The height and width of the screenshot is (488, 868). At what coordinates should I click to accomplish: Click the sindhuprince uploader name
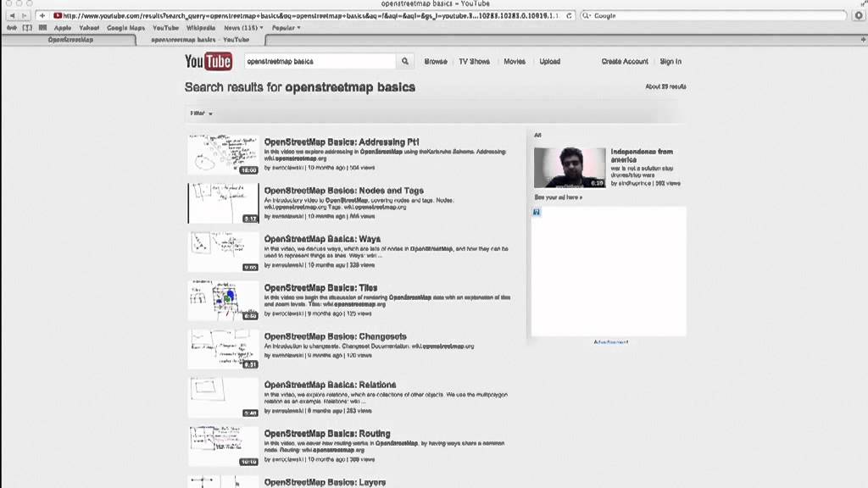coord(634,183)
